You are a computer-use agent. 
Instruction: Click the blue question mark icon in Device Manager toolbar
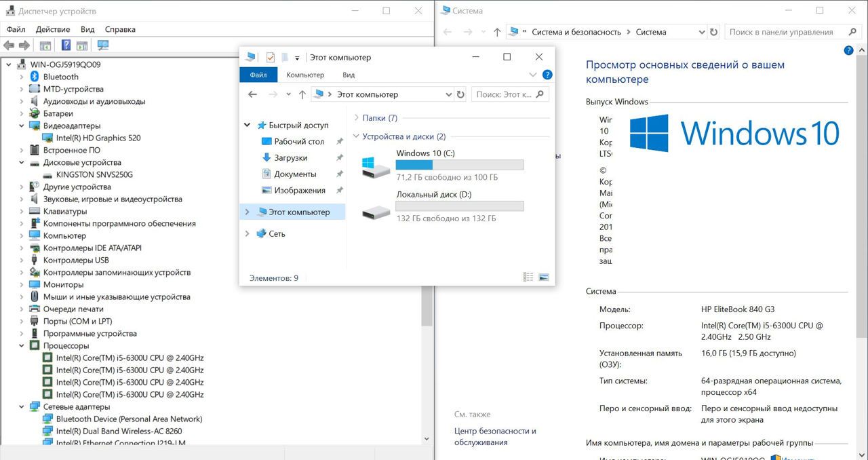tap(66, 45)
